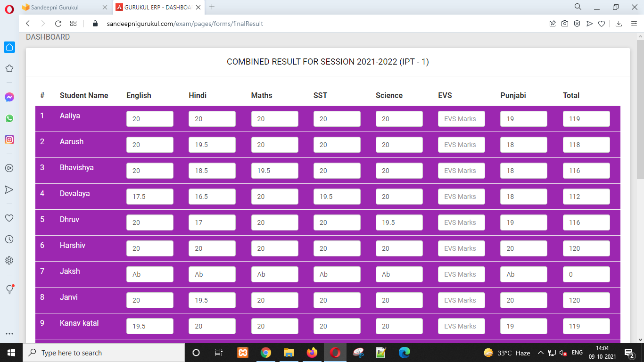Click Bhavishya's Maths marks field
Viewport: 644px width, 362px height.
pyautogui.click(x=274, y=171)
